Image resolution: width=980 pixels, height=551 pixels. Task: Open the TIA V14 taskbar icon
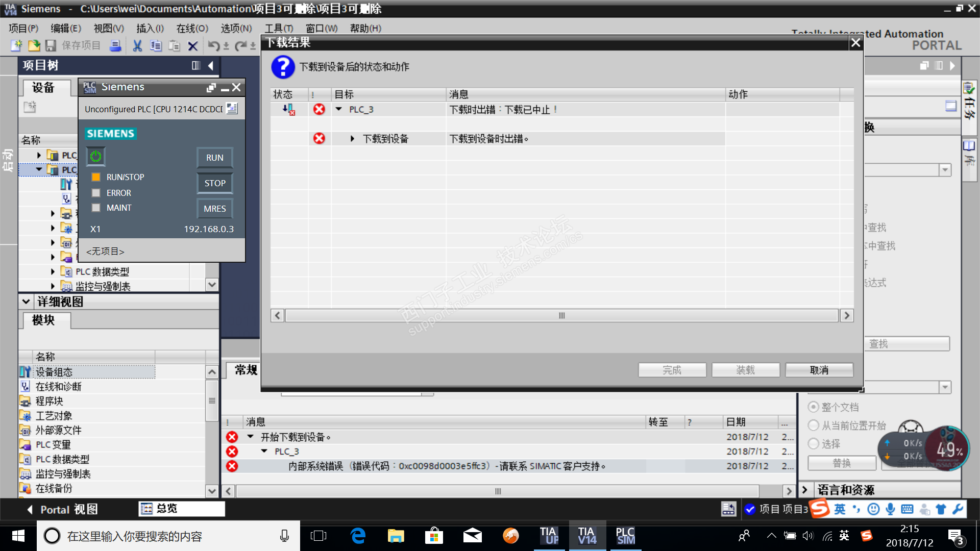[x=586, y=536]
